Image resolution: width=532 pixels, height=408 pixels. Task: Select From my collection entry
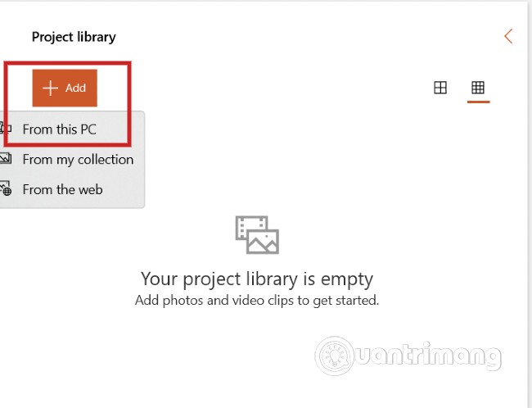pyautogui.click(x=78, y=160)
